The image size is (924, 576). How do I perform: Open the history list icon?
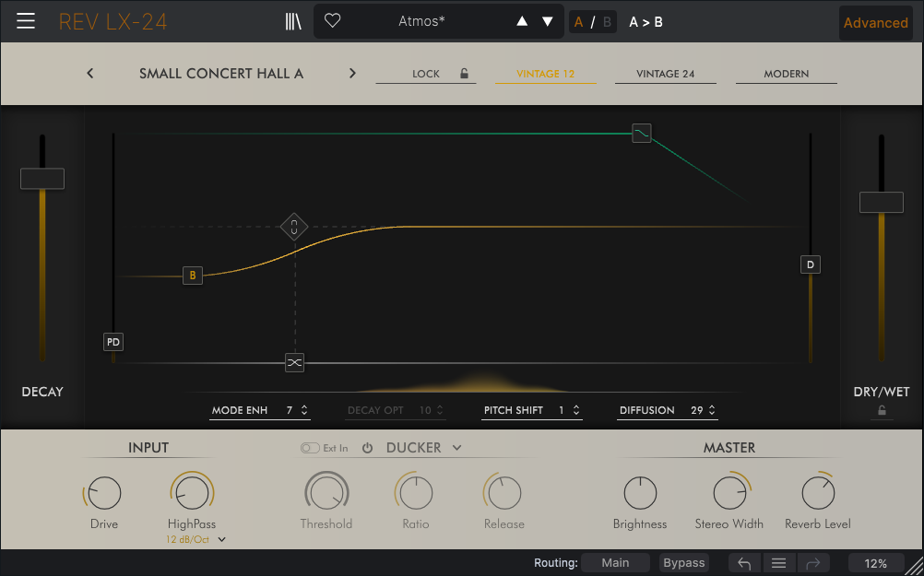[x=778, y=563]
